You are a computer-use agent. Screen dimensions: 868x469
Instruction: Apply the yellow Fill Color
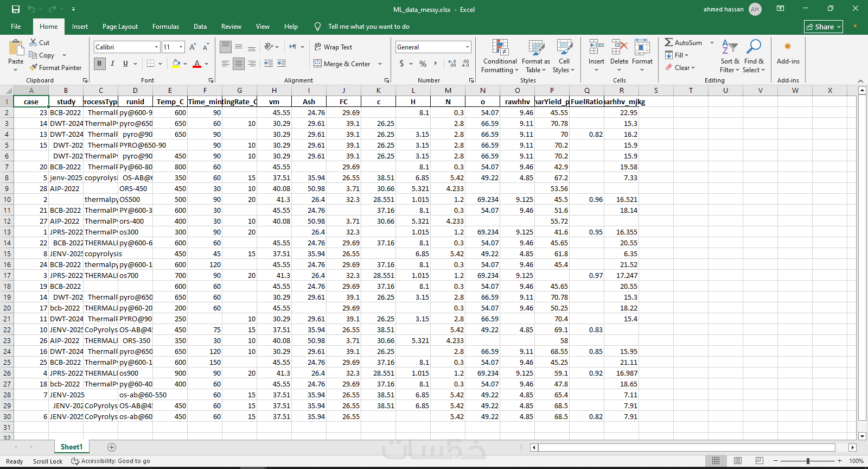click(176, 64)
